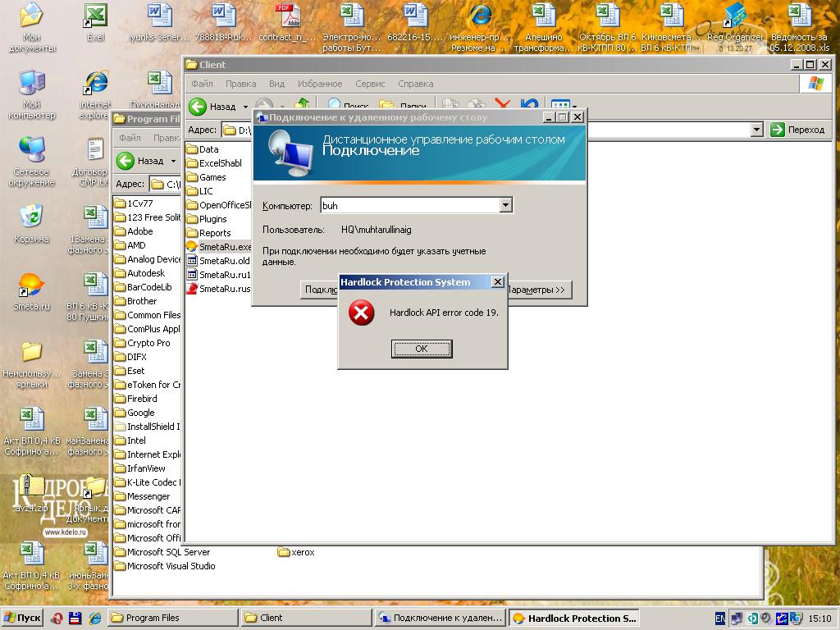Open the Пуск start menu
The image size is (840, 630).
[22, 618]
